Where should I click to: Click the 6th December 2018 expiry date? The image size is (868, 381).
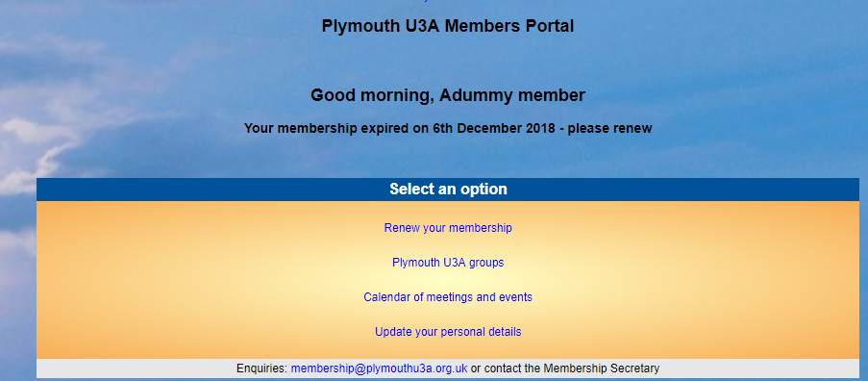pyautogui.click(x=494, y=129)
